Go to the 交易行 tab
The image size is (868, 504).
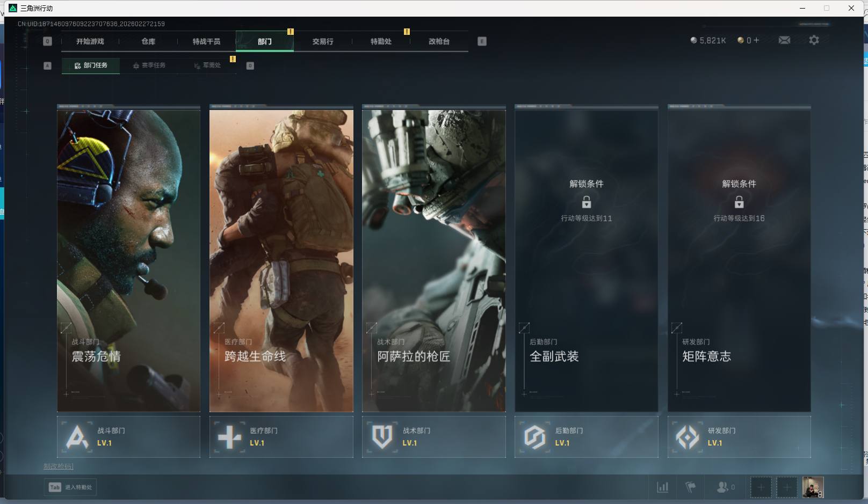click(x=323, y=41)
